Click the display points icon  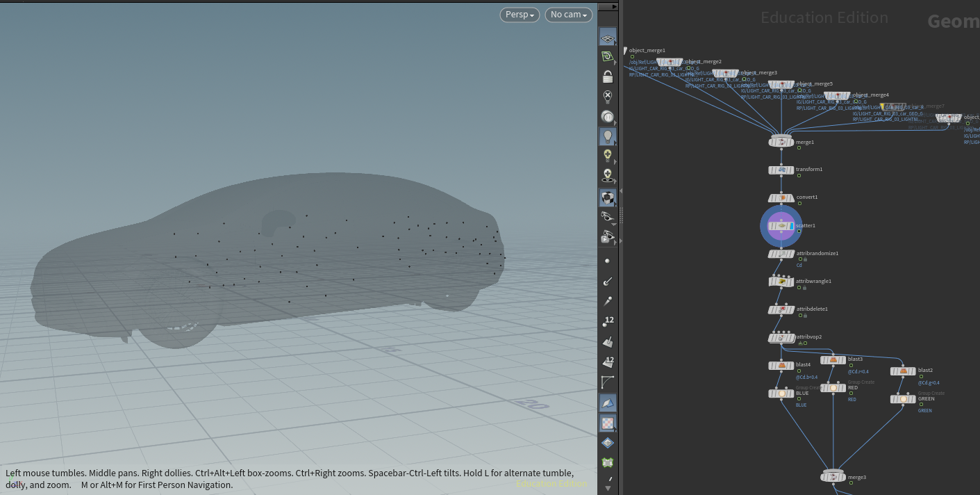[608, 261]
